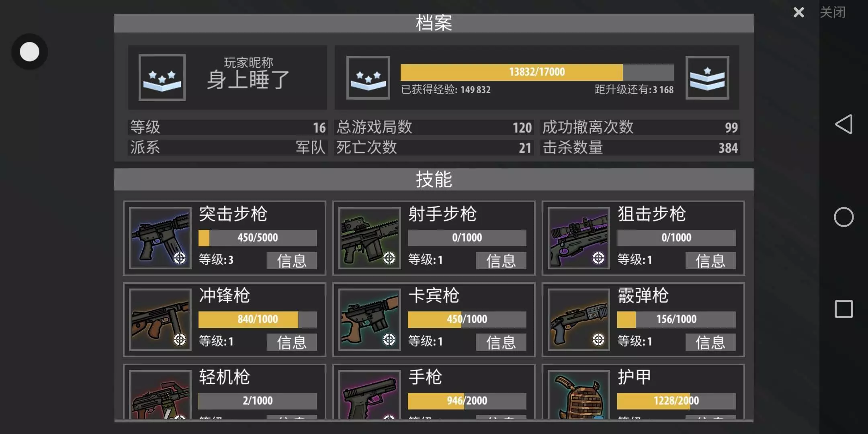Close the profile with the X button

coord(799,12)
